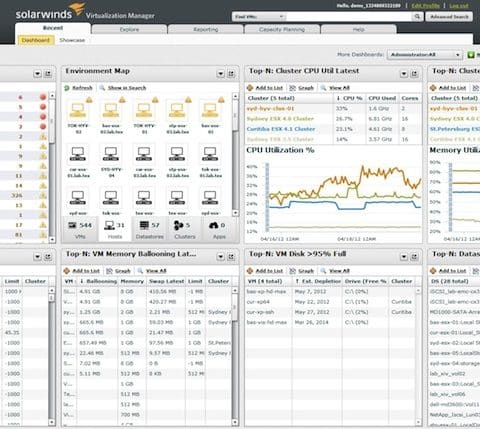Click VM Disk >95% Full pop-out icon
This screenshot has width=480, height=429.
click(x=414, y=257)
